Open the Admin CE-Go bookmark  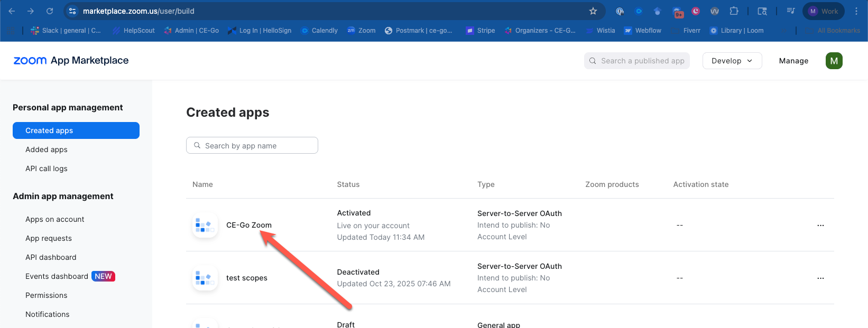[x=191, y=31]
